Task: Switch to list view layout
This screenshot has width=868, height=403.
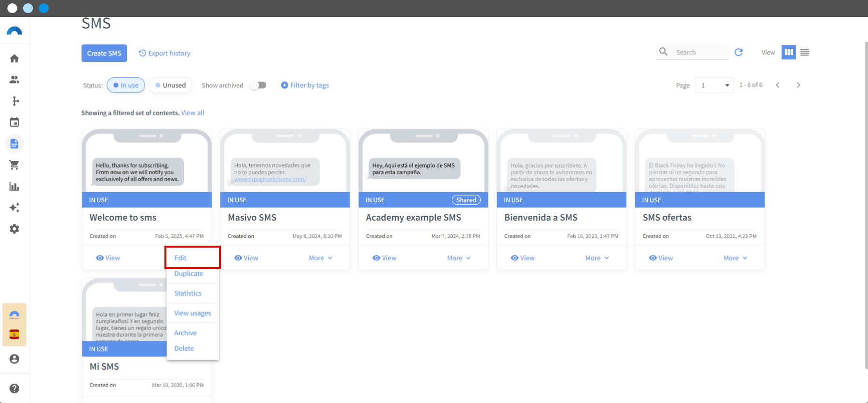Action: coord(805,52)
